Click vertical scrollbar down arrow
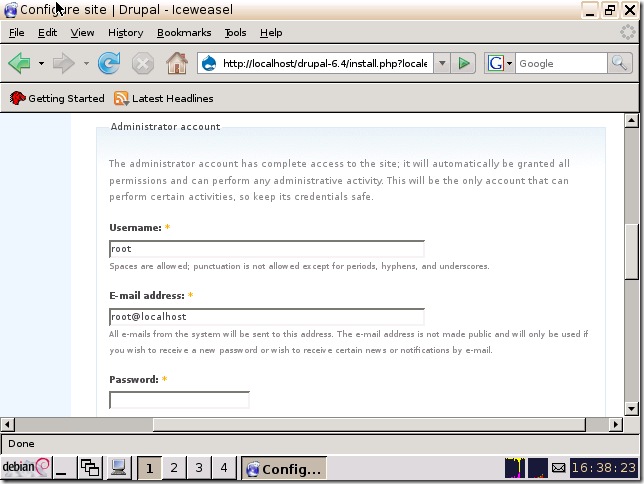 pos(631,408)
